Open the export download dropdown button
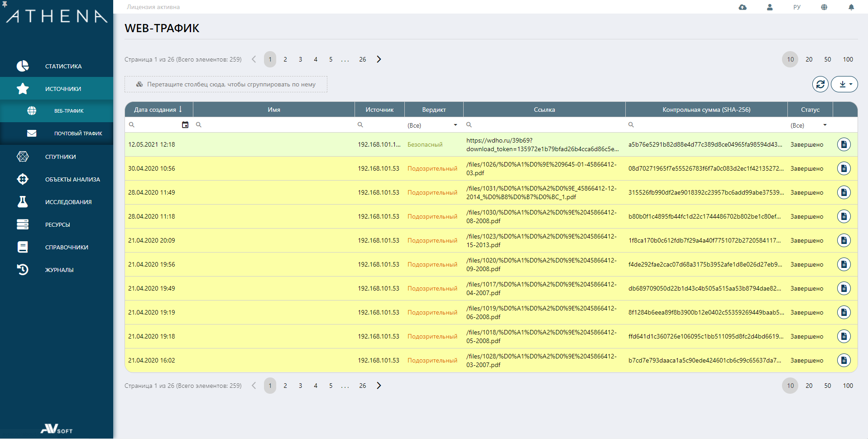Viewport: 868px width, 439px height. pos(844,84)
